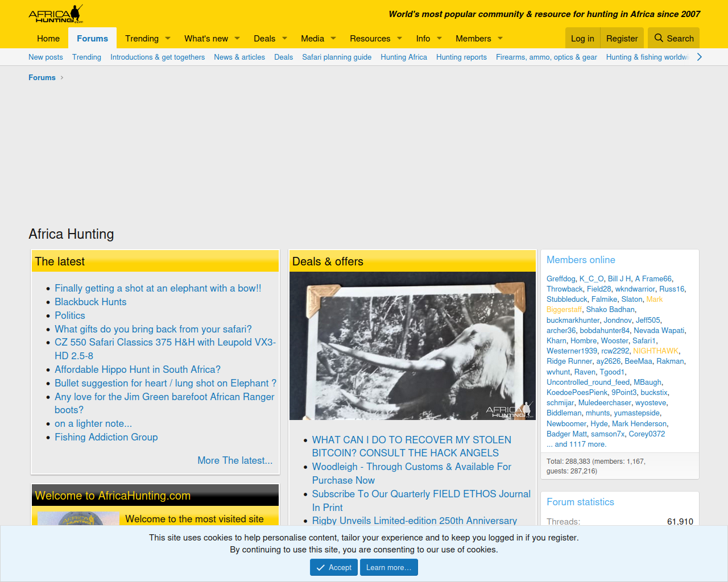
Task: Open Hunting Africa sub-nav link
Action: 404,57
